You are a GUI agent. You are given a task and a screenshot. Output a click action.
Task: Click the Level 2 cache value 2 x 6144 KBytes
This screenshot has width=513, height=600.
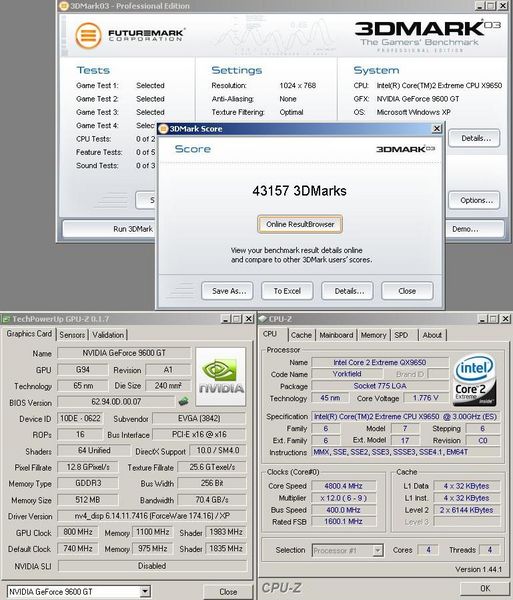click(x=466, y=510)
